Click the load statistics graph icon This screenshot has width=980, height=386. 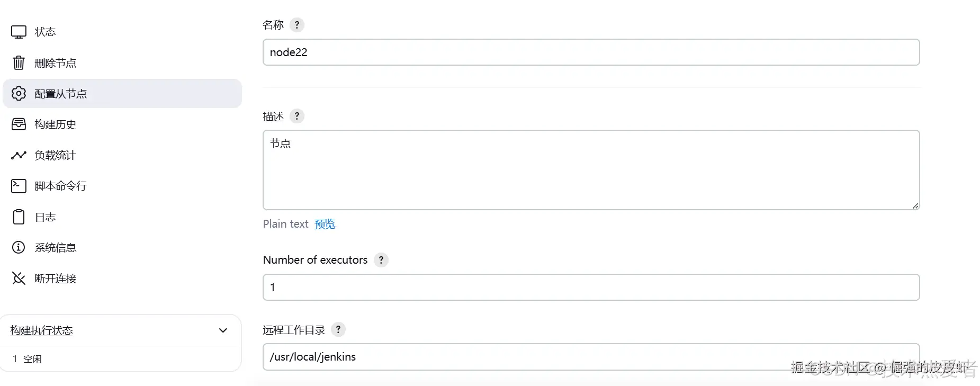click(x=19, y=155)
